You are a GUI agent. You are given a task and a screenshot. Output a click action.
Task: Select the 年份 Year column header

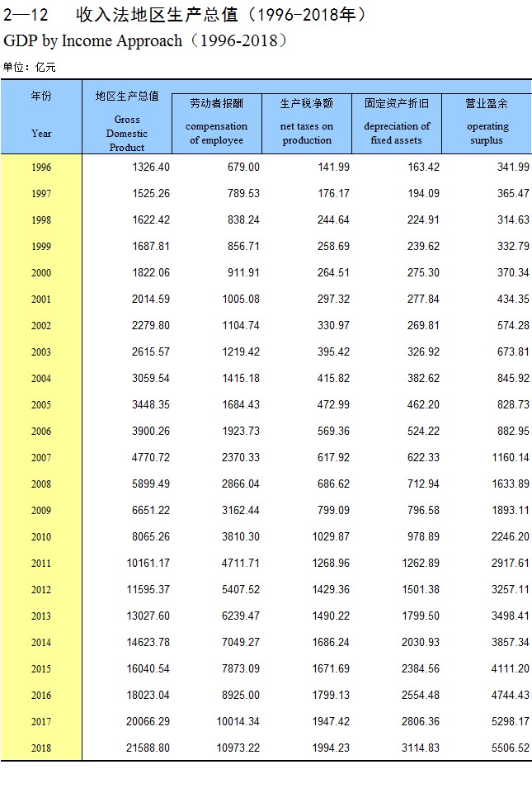pos(41,116)
